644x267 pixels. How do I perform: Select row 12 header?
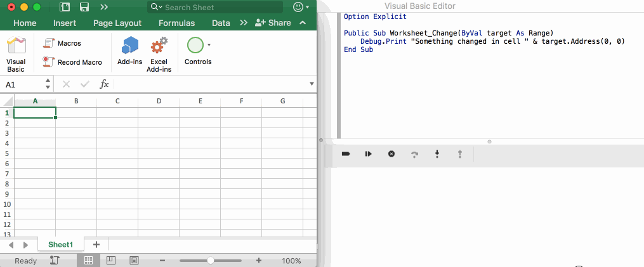[6, 225]
